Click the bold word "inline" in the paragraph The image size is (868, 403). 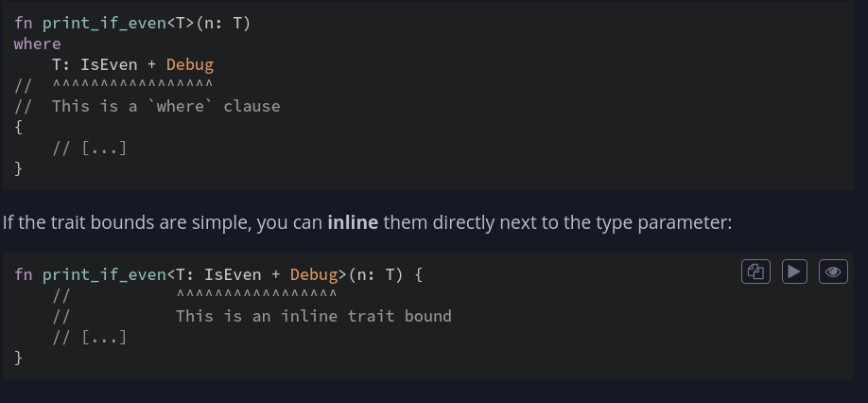click(x=353, y=223)
